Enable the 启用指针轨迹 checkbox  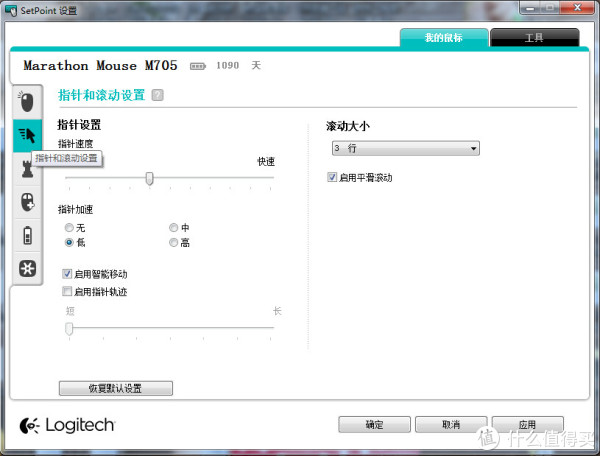tap(67, 292)
